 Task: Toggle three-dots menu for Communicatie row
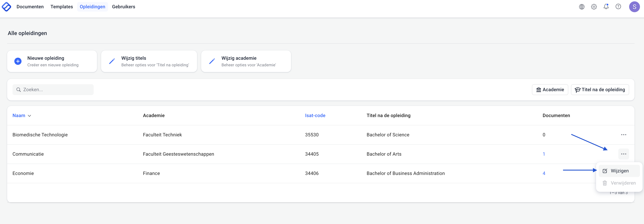coord(624,154)
